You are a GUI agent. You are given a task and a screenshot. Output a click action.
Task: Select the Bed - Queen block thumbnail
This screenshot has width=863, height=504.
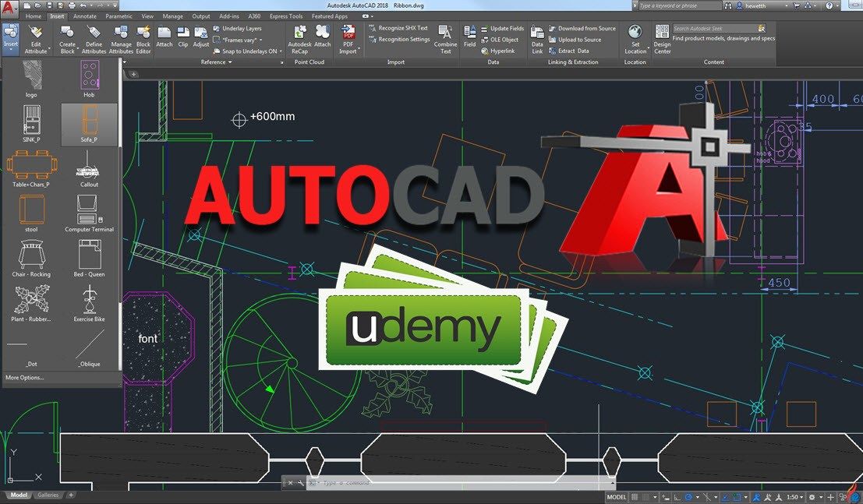pos(89,258)
